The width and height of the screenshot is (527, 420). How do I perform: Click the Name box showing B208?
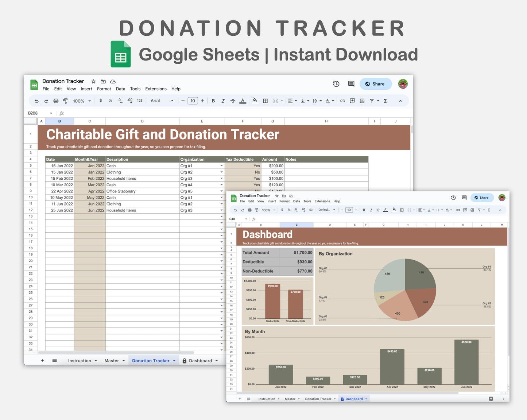point(36,113)
